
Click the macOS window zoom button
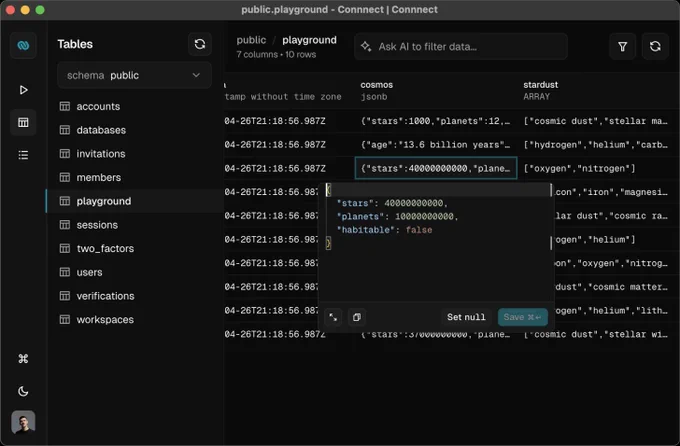pyautogui.click(x=40, y=10)
